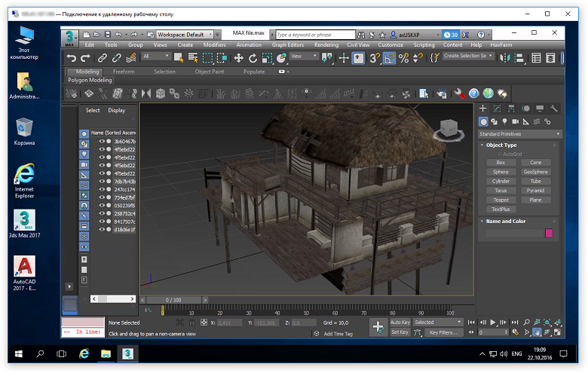
Task: Click the Teapot primitive button
Action: tap(501, 200)
